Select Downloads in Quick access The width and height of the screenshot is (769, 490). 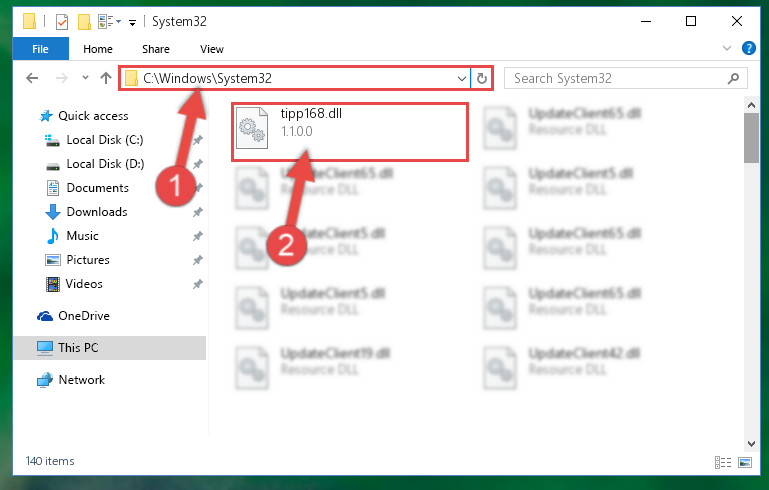(x=97, y=212)
